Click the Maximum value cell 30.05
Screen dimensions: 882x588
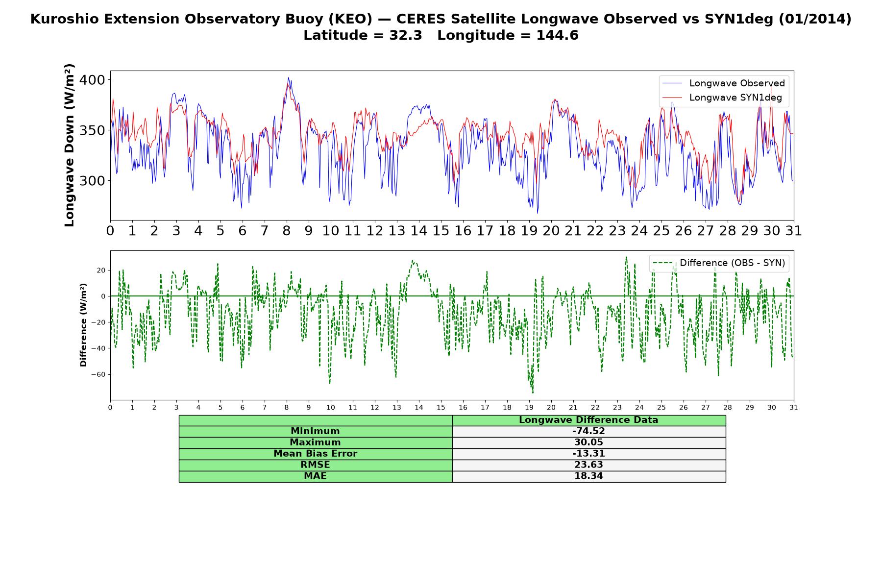pyautogui.click(x=588, y=442)
